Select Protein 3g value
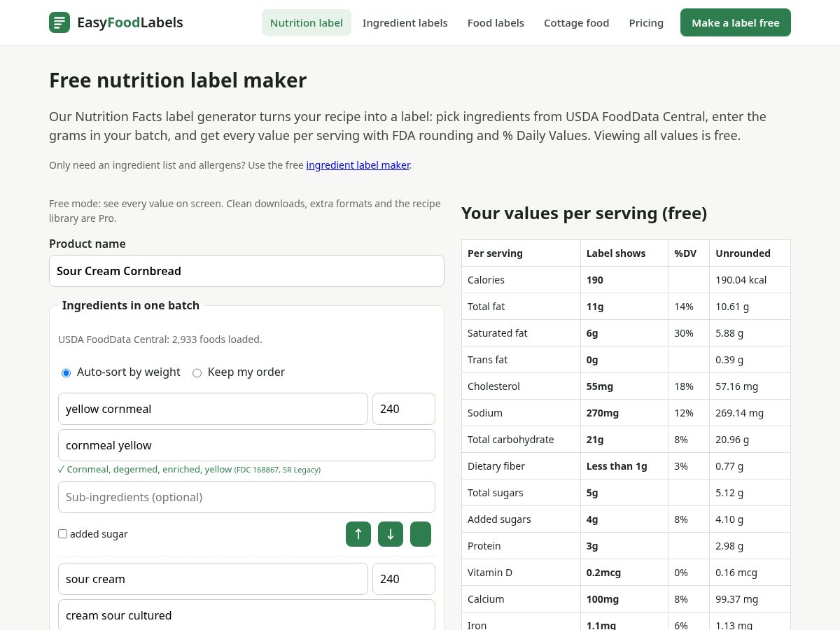This screenshot has width=840, height=630. click(x=592, y=546)
